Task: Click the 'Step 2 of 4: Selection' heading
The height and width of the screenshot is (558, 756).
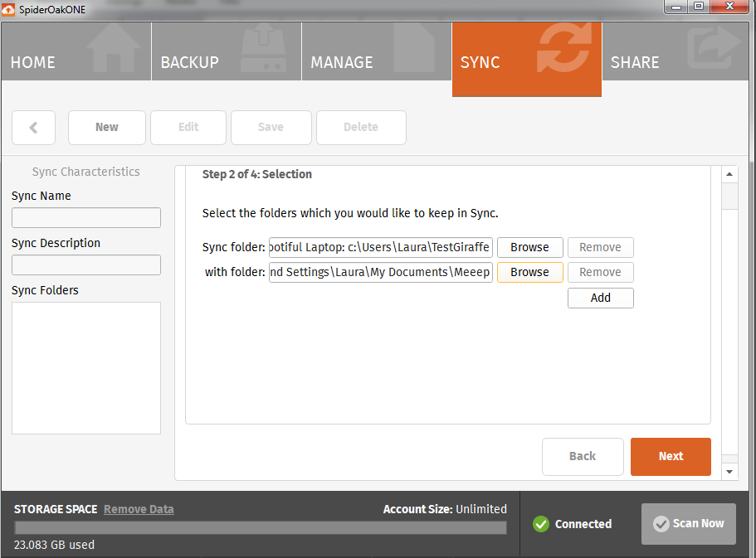Action: pyautogui.click(x=257, y=174)
